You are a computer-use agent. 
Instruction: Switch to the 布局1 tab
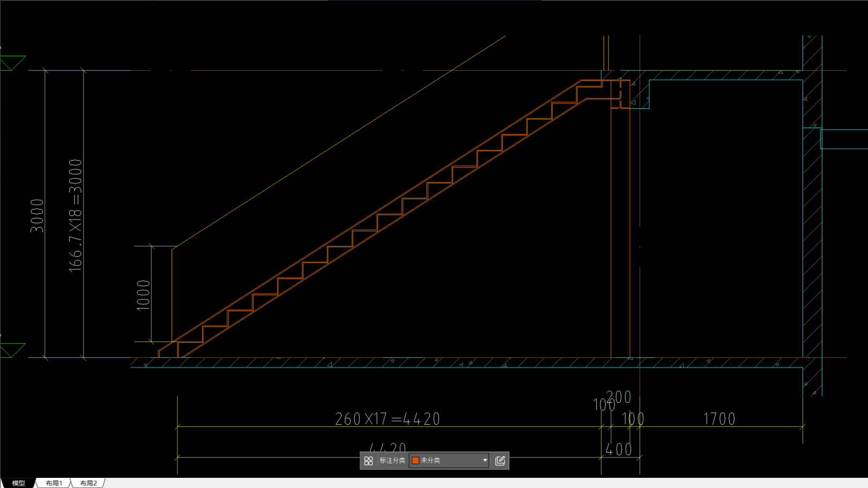tap(54, 483)
